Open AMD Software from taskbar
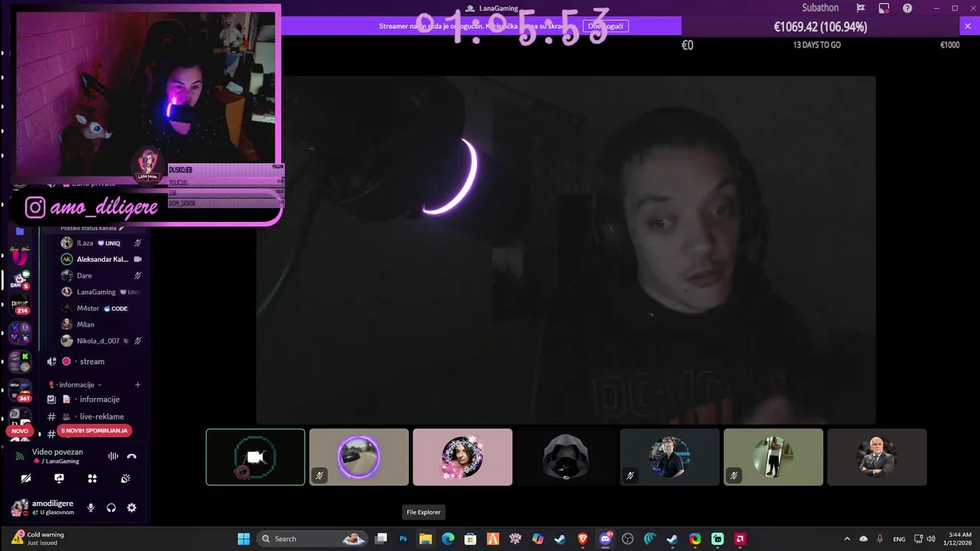Image resolution: width=980 pixels, height=551 pixels. point(740,539)
